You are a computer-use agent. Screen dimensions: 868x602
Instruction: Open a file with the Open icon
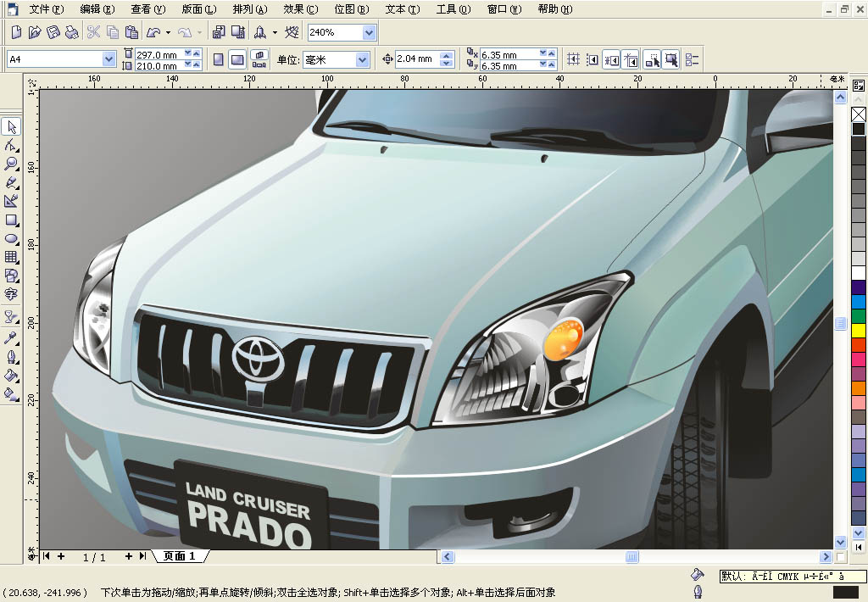(35, 32)
